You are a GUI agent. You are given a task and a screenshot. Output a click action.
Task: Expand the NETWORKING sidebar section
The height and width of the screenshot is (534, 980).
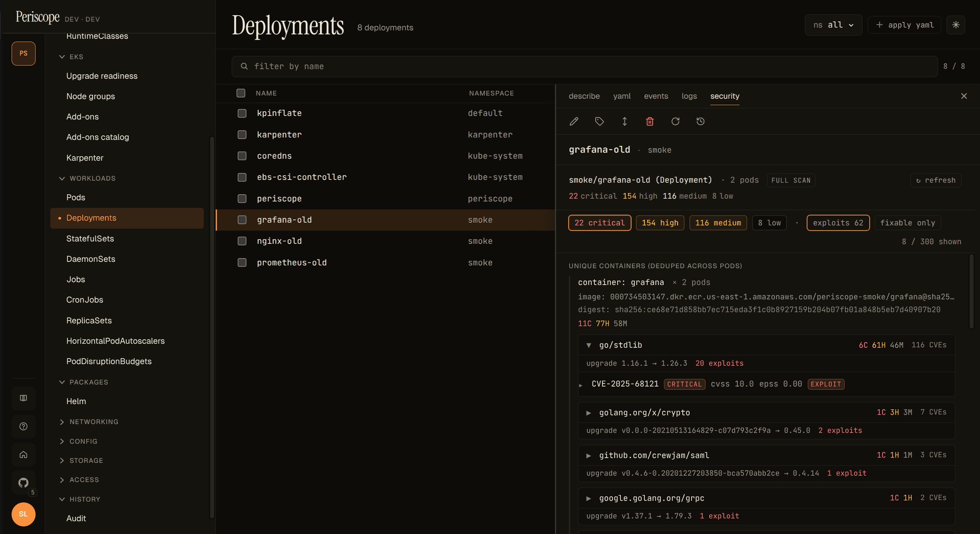click(89, 422)
